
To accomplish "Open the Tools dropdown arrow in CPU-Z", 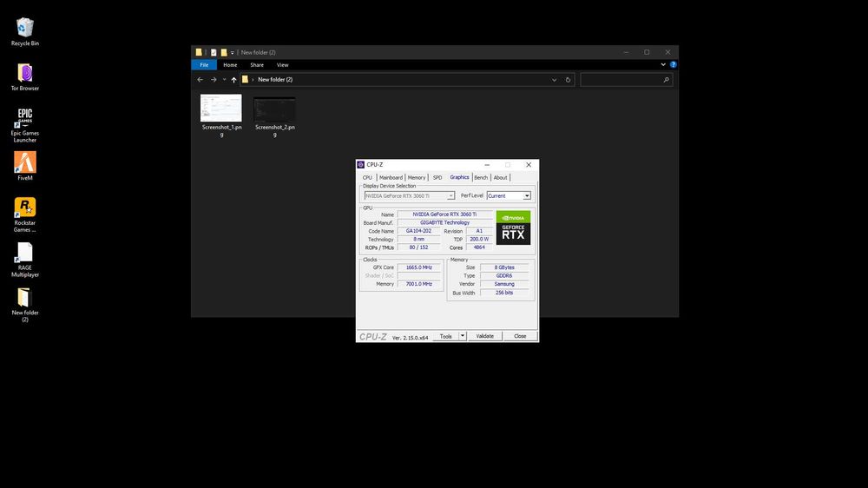I will point(463,336).
